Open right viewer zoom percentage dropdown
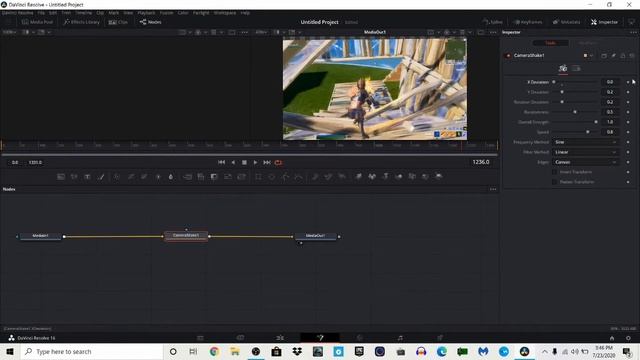 click(261, 32)
